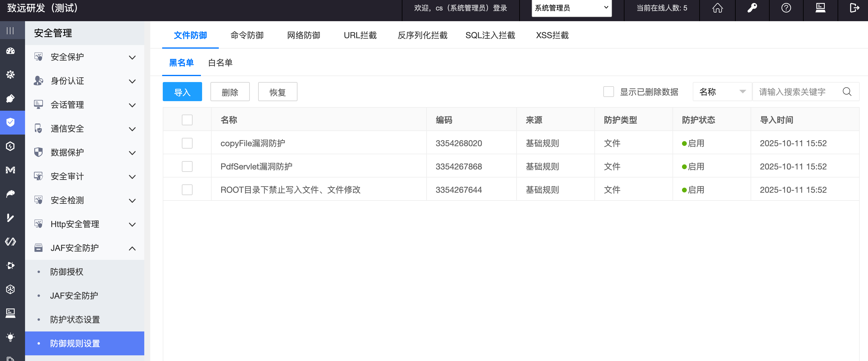The image size is (868, 361).
Task: Click the magnifier search icon
Action: click(x=847, y=92)
